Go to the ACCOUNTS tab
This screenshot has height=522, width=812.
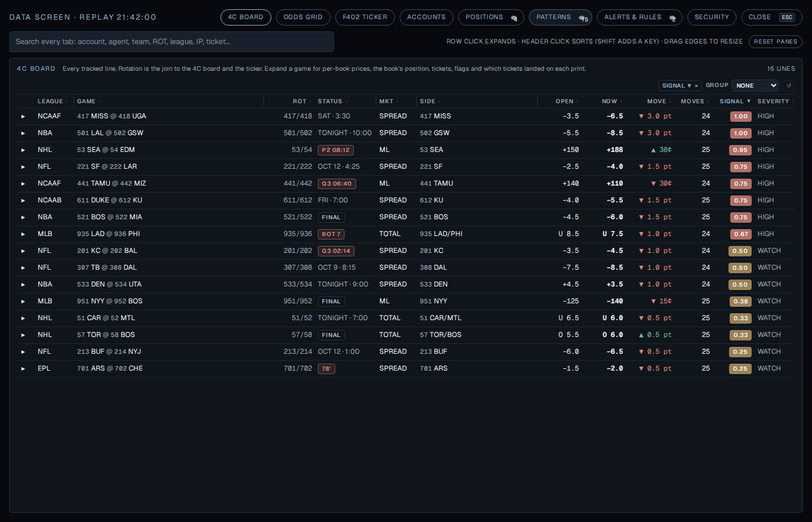point(426,17)
